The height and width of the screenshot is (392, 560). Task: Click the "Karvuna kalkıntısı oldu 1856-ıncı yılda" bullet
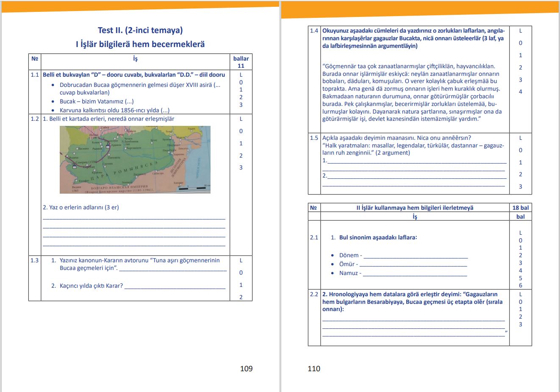(x=114, y=110)
